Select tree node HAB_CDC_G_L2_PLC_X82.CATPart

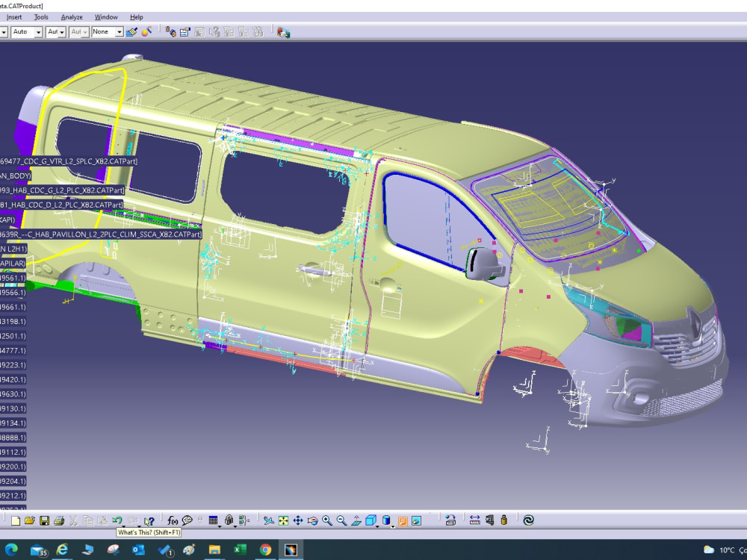[63, 190]
